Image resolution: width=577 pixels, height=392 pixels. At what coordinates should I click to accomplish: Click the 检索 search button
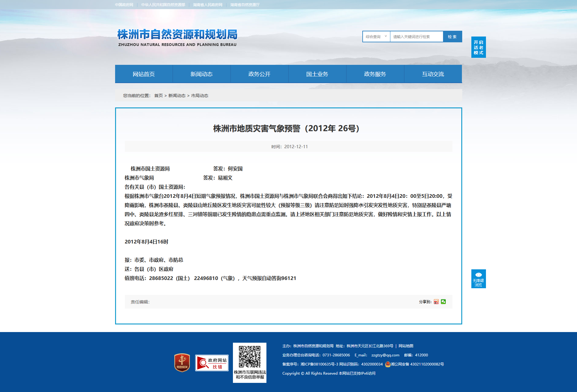pyautogui.click(x=452, y=37)
